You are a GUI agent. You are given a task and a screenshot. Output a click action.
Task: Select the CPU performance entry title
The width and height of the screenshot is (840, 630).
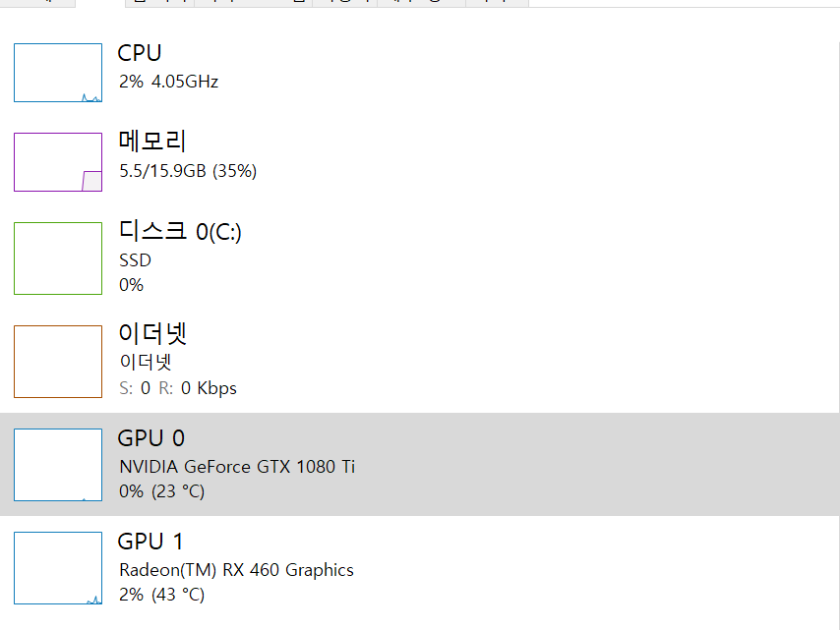[x=140, y=53]
